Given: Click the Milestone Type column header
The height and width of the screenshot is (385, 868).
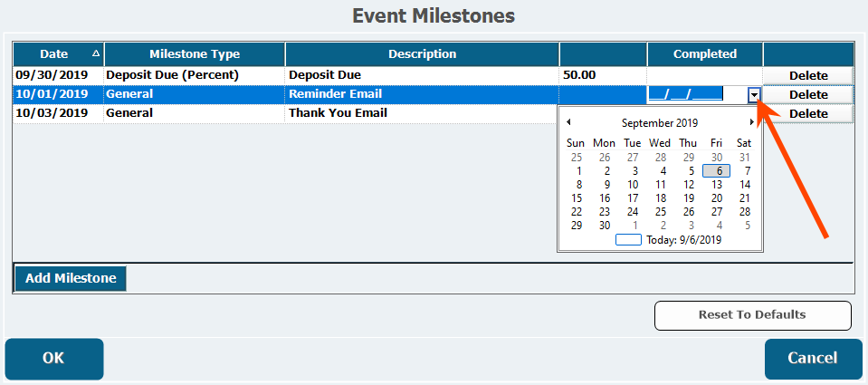Looking at the screenshot, I should point(195,54).
